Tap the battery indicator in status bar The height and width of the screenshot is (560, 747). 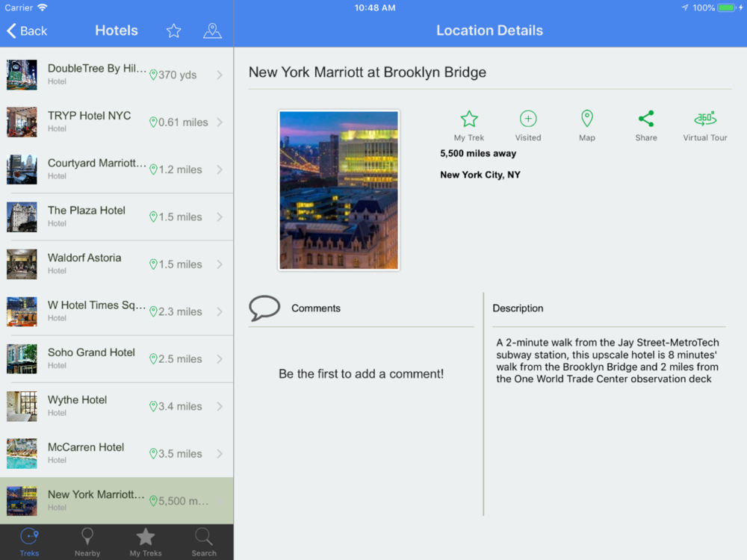point(726,7)
